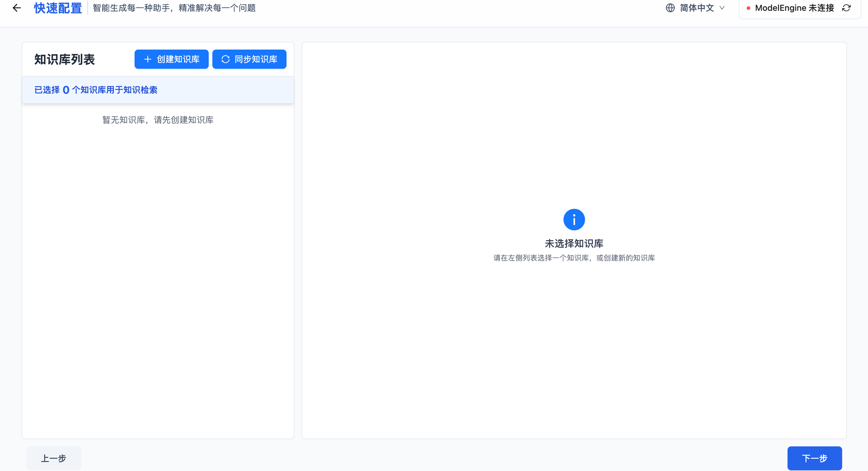Click the plus icon for creating knowledge base

click(x=147, y=59)
